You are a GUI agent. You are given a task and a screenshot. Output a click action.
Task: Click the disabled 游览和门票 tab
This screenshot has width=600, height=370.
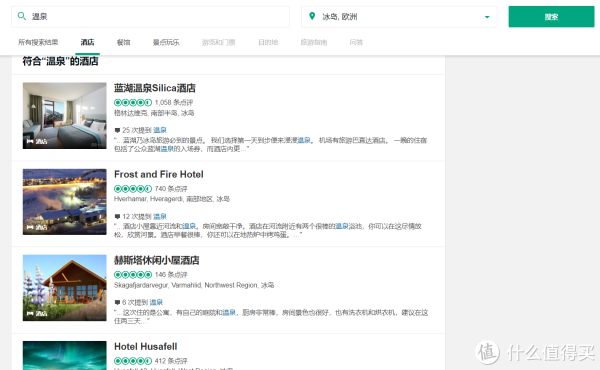click(x=218, y=42)
